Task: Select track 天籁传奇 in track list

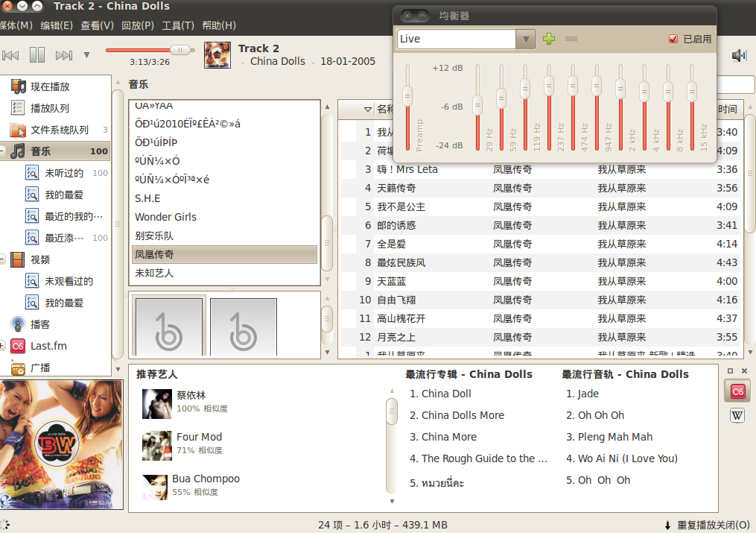Action: [x=540, y=188]
